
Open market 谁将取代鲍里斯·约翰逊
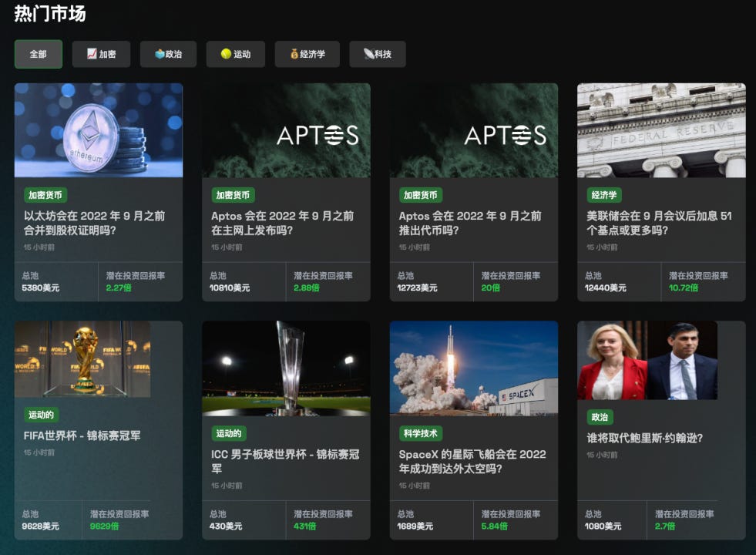point(644,438)
